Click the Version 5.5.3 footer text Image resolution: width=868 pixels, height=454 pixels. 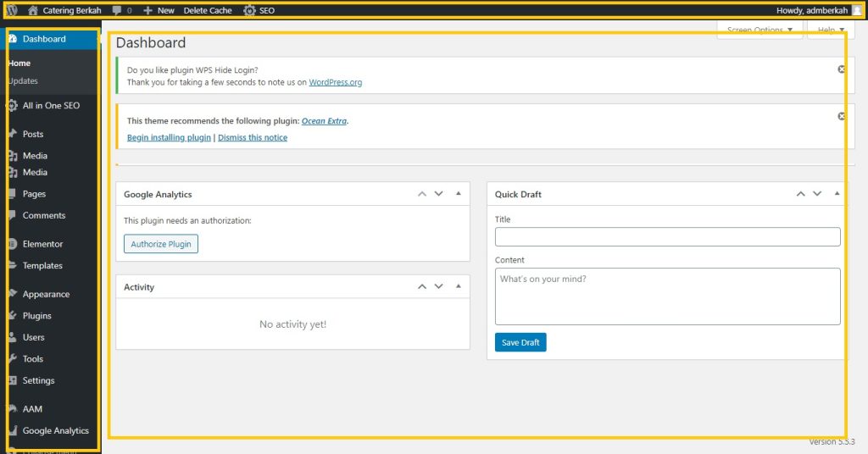pos(832,441)
